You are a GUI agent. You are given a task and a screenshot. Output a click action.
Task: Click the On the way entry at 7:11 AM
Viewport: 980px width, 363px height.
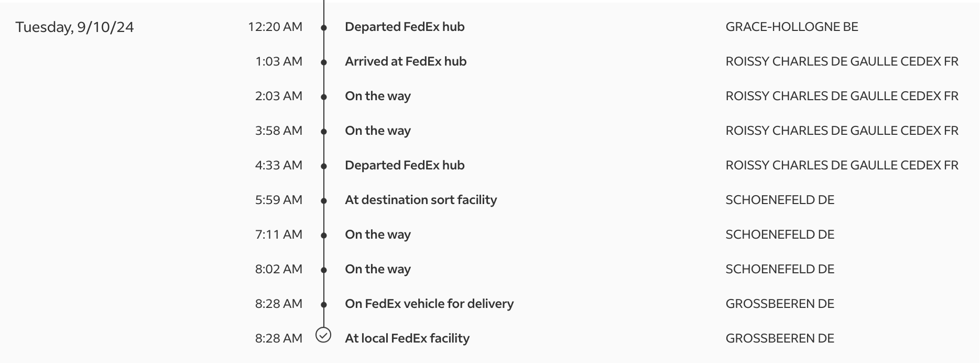[378, 234]
